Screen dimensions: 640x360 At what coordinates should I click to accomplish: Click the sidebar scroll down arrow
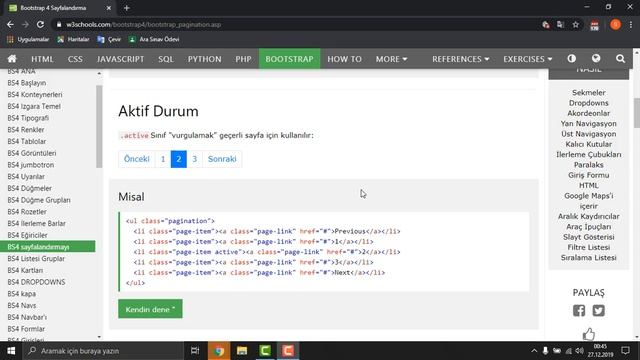point(99,337)
